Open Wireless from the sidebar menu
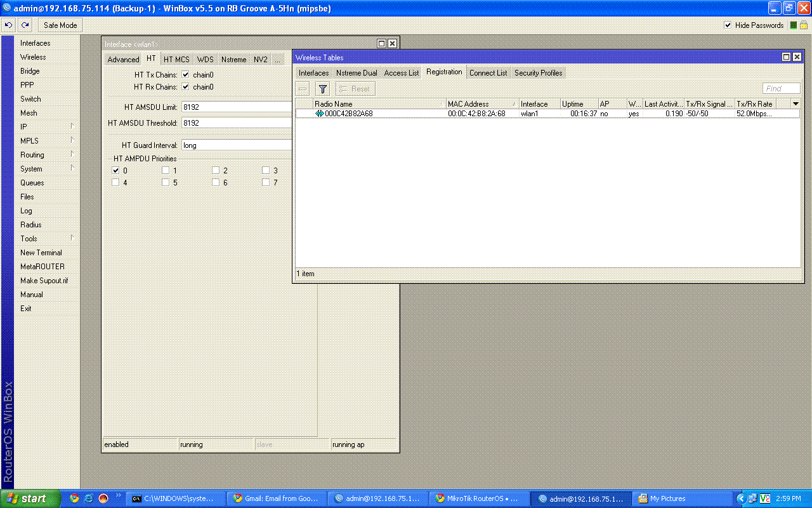 (x=33, y=57)
